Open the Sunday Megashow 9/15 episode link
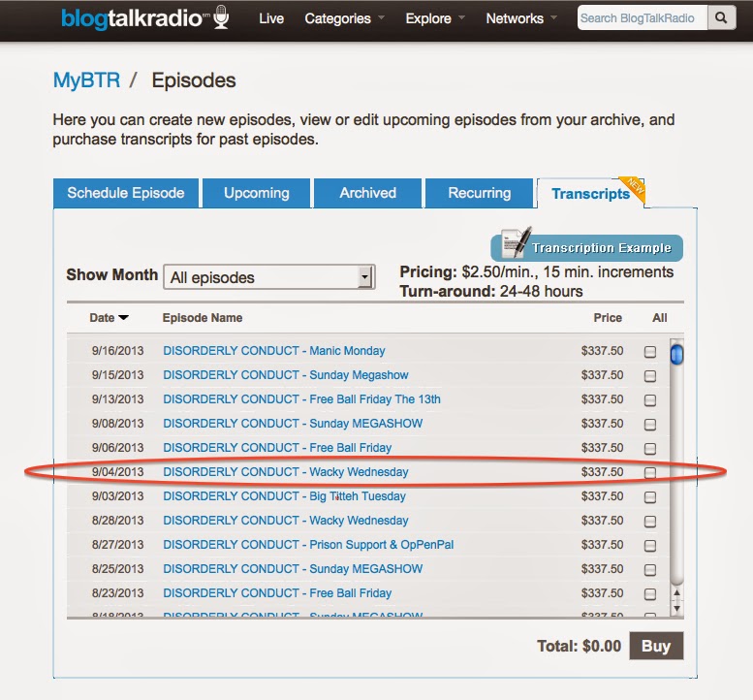This screenshot has width=753, height=700. point(286,375)
